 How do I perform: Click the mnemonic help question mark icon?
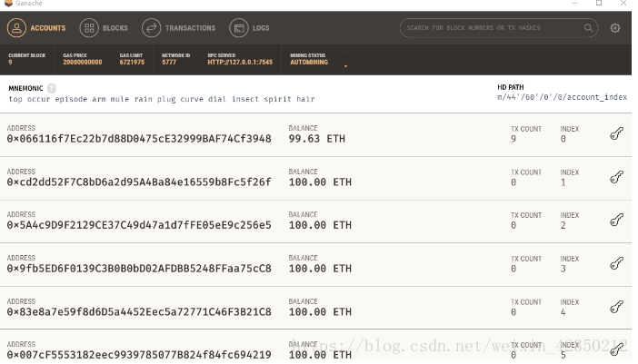click(x=51, y=88)
